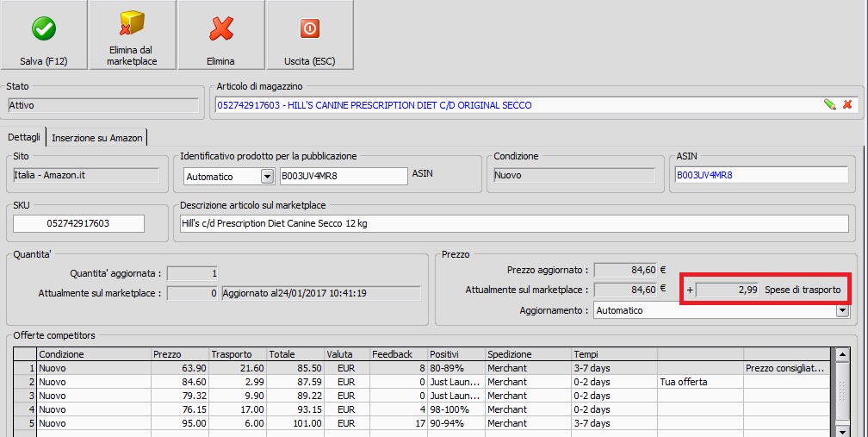Image resolution: width=868 pixels, height=437 pixels.
Task: Expand the Aggiornamento price dropdown
Action: tap(841, 310)
